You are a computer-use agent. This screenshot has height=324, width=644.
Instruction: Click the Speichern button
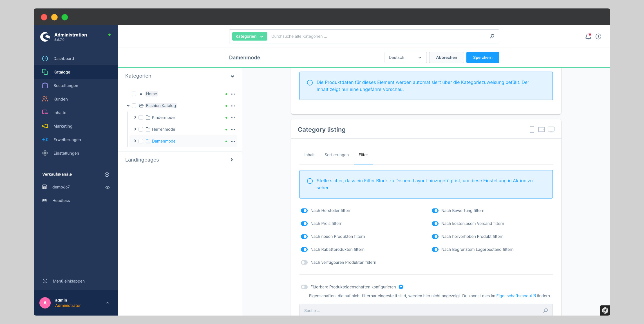(x=483, y=57)
